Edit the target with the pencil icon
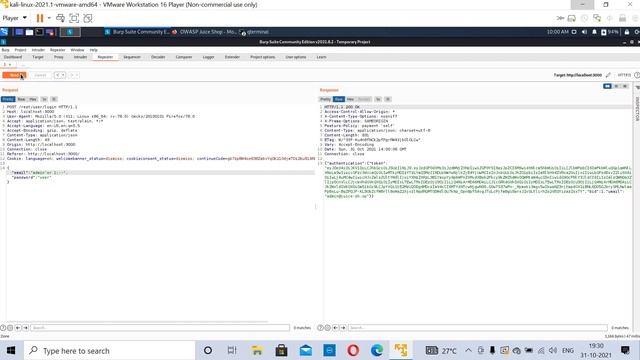640x360 pixels. coord(608,75)
